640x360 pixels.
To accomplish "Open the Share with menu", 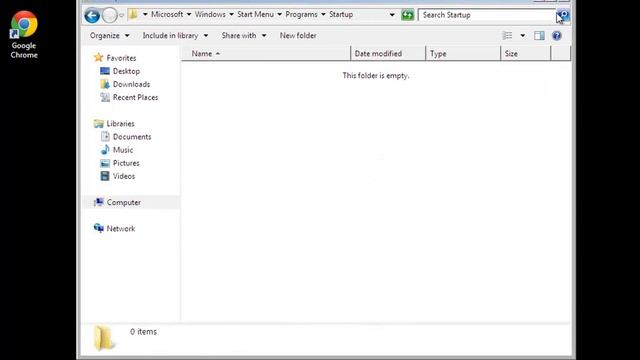I will click(x=244, y=36).
